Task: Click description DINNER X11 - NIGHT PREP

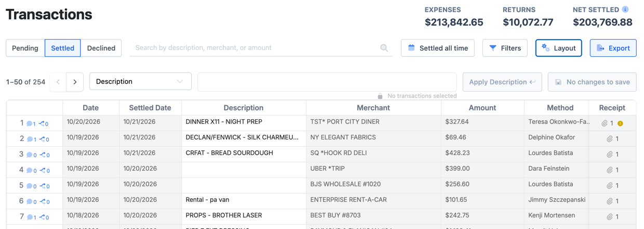Action: click(x=224, y=122)
